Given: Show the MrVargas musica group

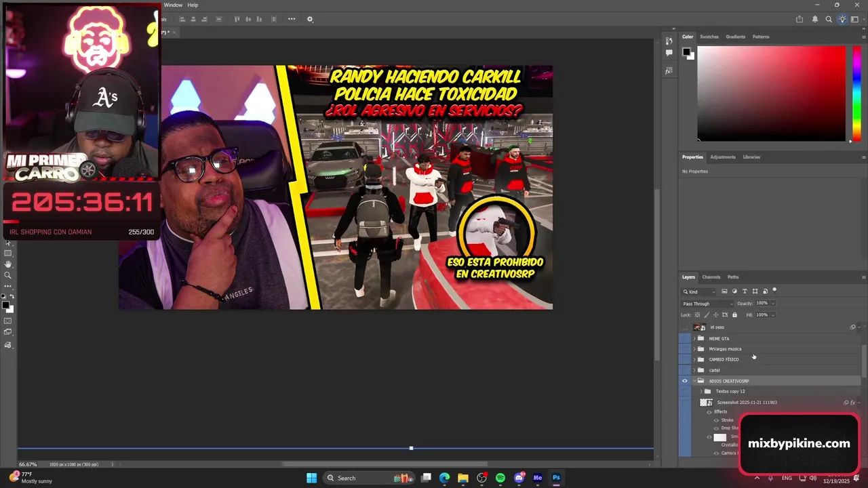Looking at the screenshot, I should 684,349.
